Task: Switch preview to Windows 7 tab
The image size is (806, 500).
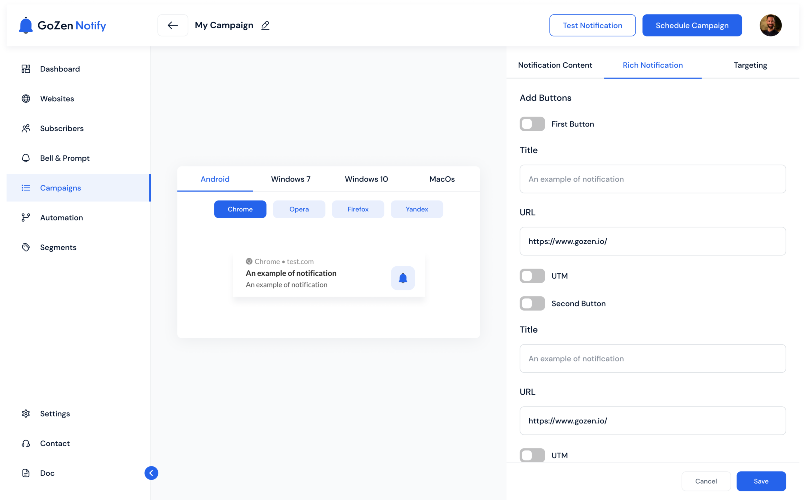Action: [290, 179]
